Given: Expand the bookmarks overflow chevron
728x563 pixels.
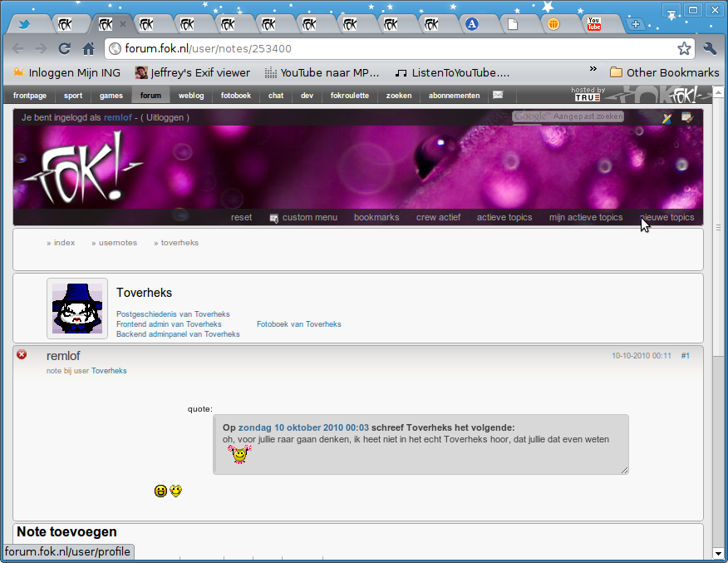Looking at the screenshot, I should pos(593,70).
